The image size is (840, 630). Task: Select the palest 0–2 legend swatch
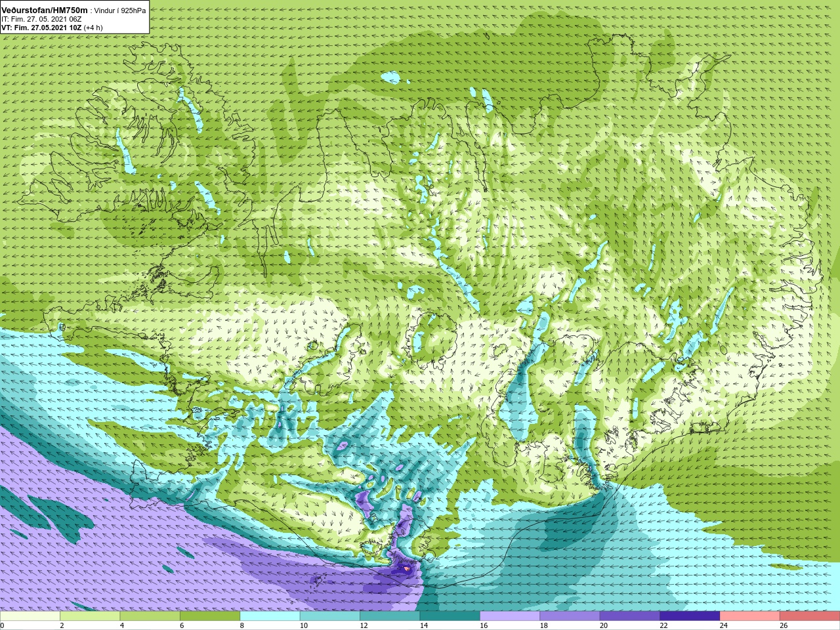pyautogui.click(x=30, y=616)
